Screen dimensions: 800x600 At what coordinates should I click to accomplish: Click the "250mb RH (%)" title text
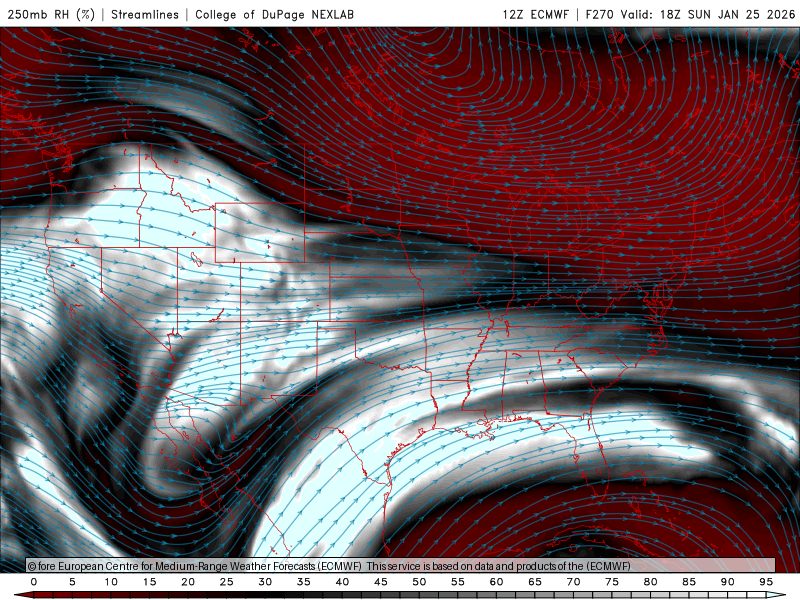(x=51, y=14)
